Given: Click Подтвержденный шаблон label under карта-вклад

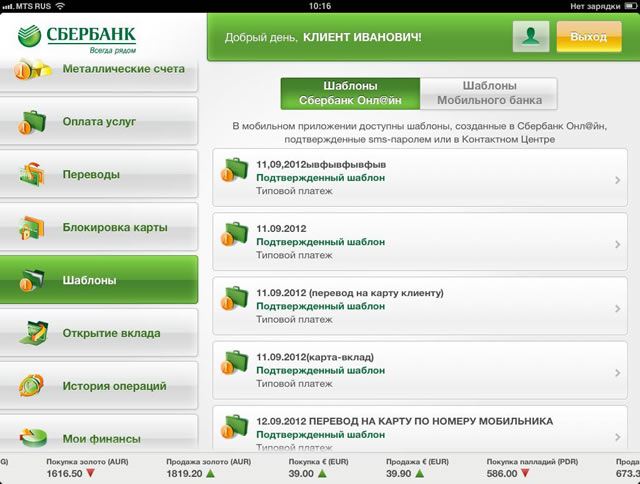Looking at the screenshot, I should (x=320, y=370).
